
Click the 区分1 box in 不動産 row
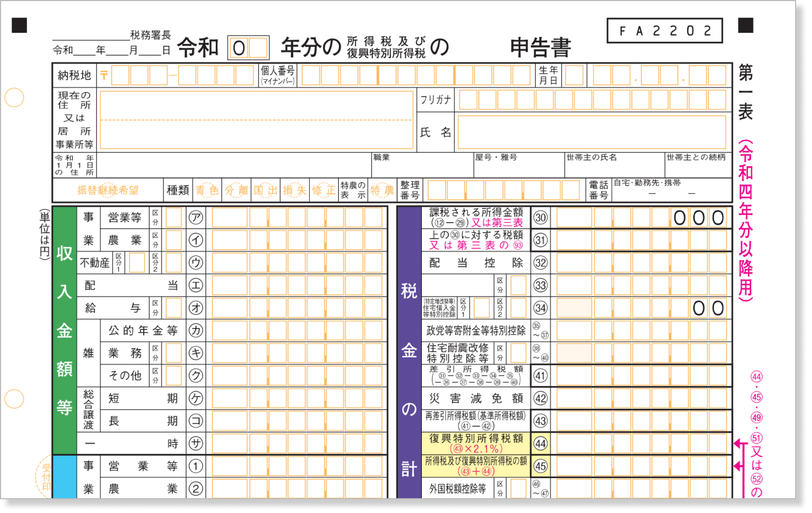[137, 263]
